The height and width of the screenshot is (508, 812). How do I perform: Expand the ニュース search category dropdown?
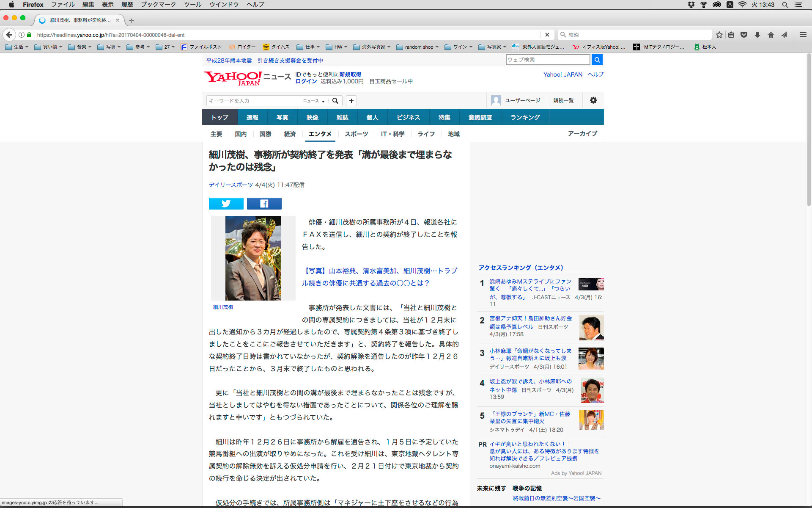[314, 101]
